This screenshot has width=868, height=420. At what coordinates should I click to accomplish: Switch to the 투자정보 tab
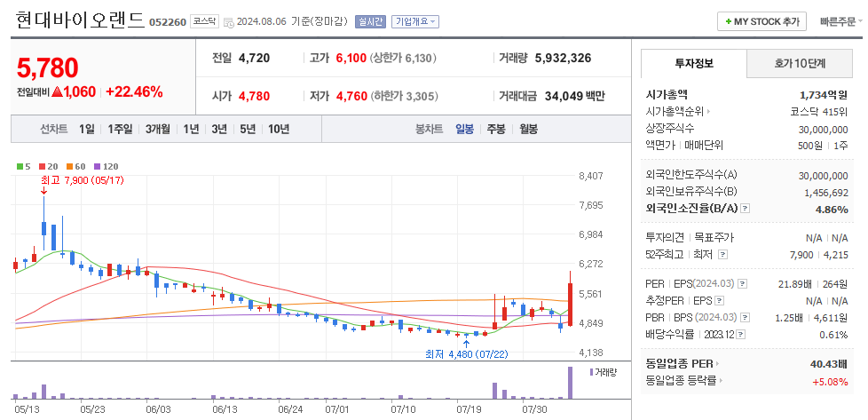tap(694, 63)
